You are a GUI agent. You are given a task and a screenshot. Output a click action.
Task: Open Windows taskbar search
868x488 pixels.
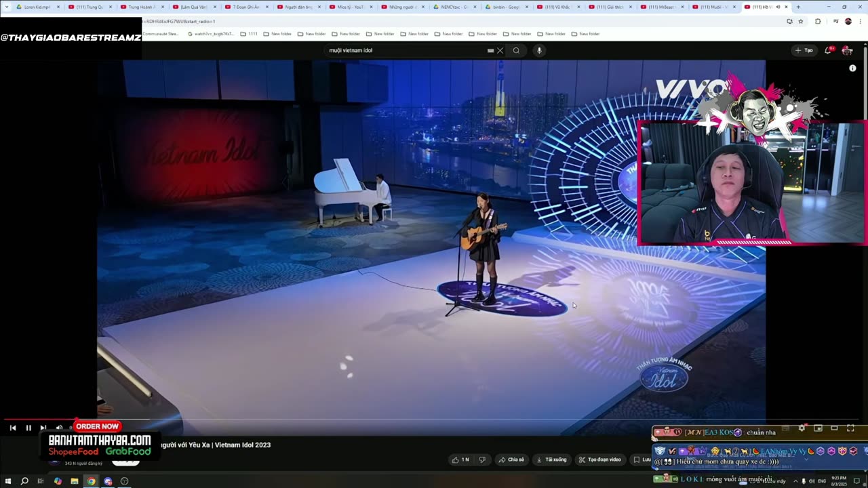[24, 481]
